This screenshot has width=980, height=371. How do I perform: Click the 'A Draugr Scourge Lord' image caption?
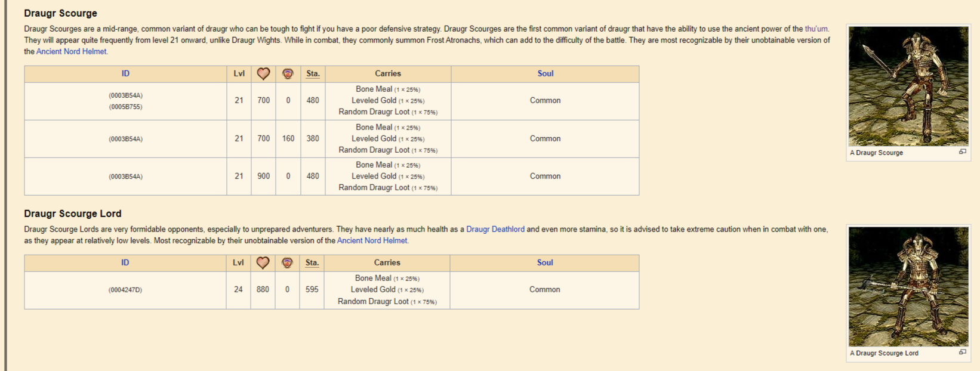[884, 353]
